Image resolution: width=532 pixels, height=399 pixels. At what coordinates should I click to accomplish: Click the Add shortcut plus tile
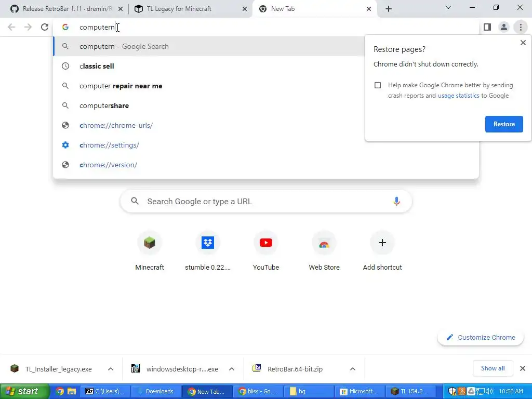click(x=382, y=250)
